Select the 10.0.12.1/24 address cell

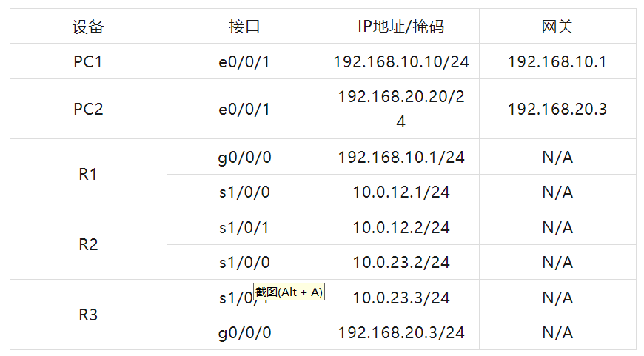[x=400, y=192]
